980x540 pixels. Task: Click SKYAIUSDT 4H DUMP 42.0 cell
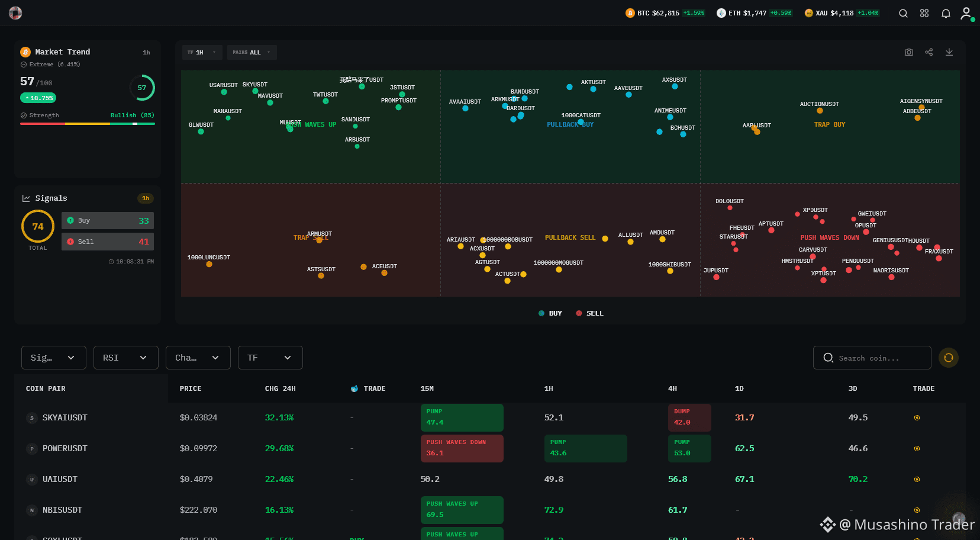[689, 417]
